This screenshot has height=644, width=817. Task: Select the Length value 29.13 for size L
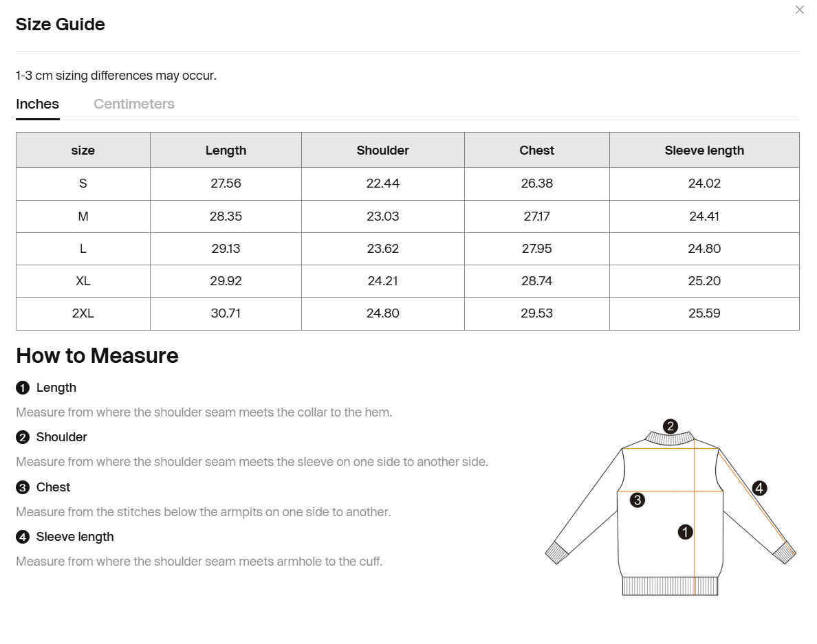click(x=226, y=248)
